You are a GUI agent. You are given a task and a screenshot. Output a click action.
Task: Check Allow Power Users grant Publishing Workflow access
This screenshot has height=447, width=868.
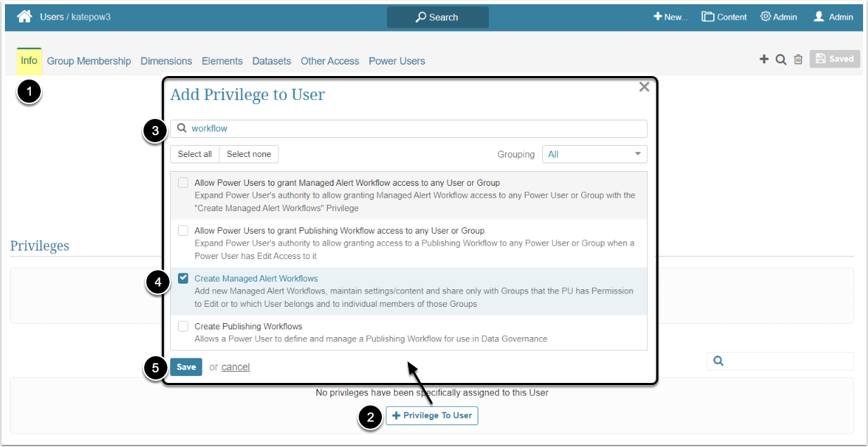183,230
